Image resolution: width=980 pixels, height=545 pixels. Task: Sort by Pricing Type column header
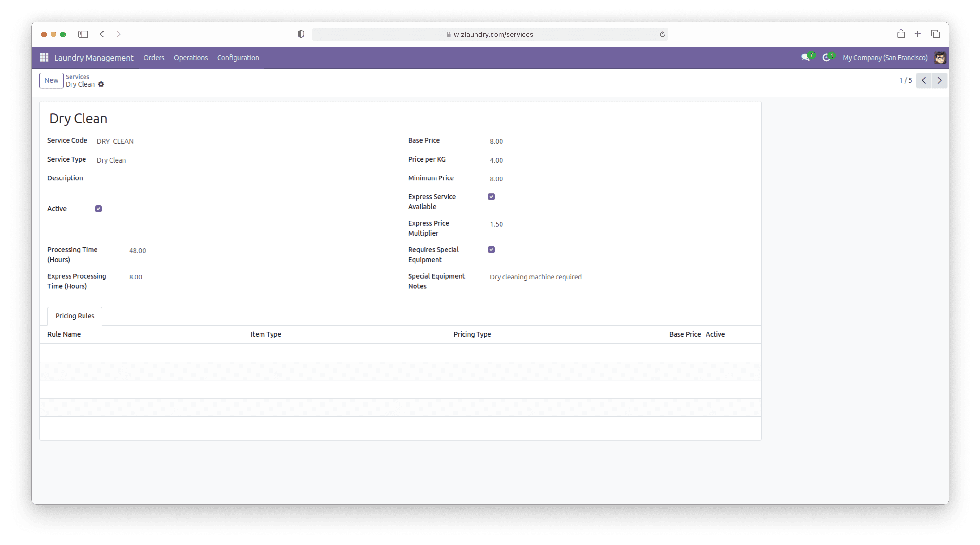point(472,334)
